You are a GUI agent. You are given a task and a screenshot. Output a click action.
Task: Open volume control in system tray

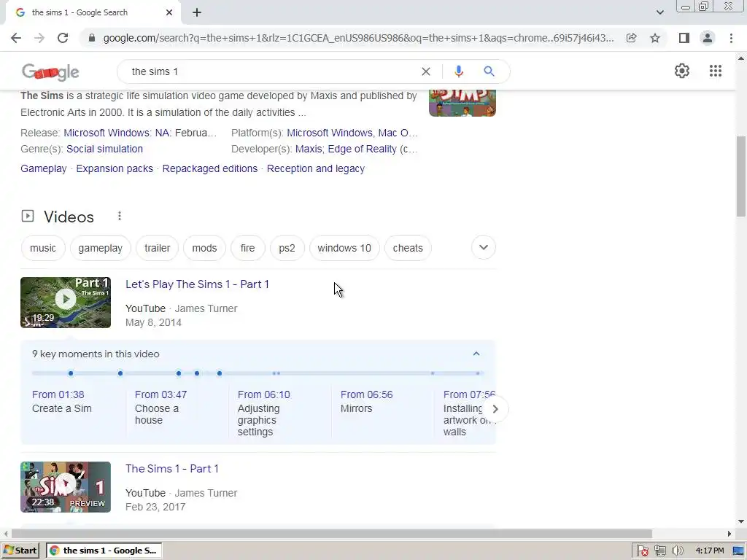pos(677,551)
